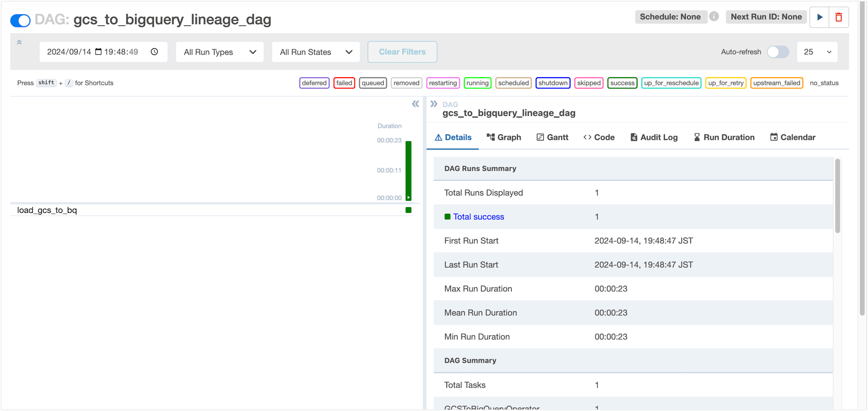
Task: Open All Run States dropdown
Action: [316, 52]
